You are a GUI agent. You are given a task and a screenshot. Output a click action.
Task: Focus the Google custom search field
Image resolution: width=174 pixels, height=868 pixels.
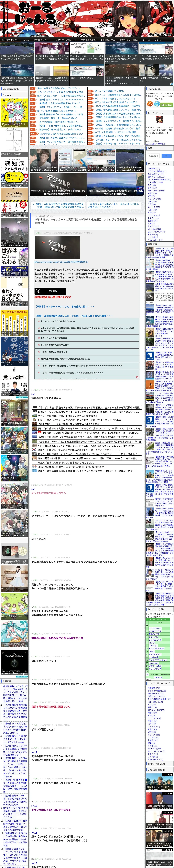tap(153, 156)
